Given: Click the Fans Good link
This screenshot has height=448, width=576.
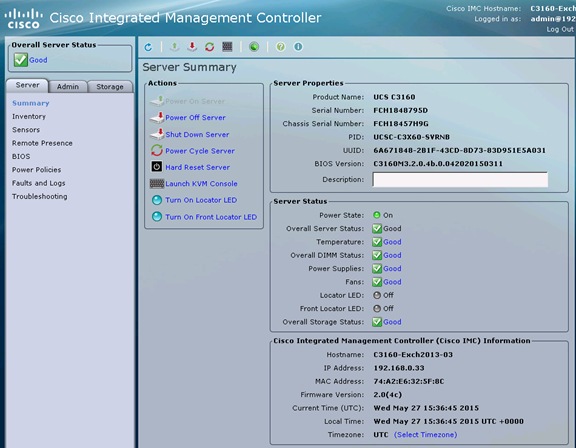Looking at the screenshot, I should [392, 282].
